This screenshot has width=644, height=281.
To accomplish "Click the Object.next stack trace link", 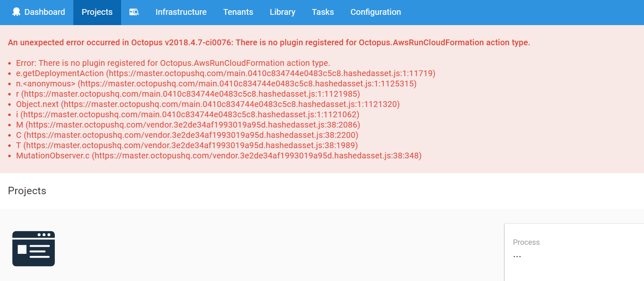I will click(x=207, y=104).
